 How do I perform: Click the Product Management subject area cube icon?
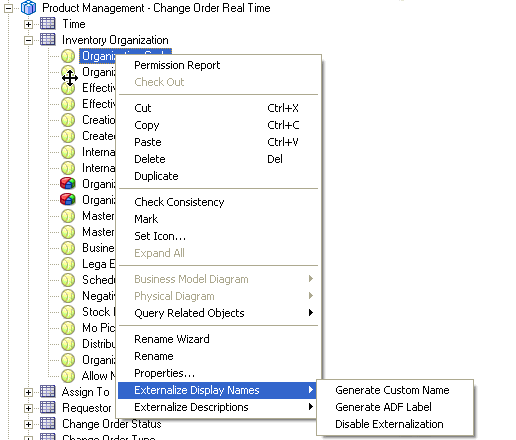[x=28, y=8]
